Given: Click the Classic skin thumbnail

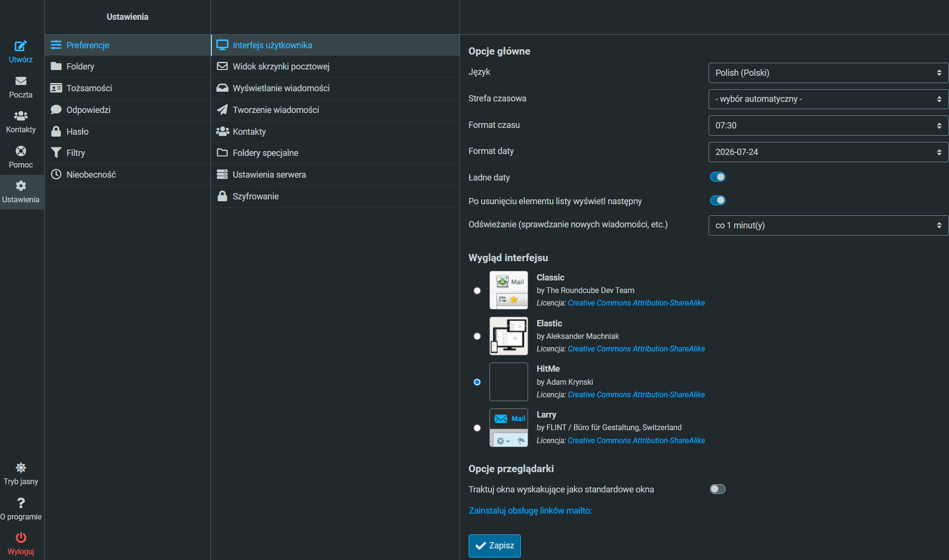Looking at the screenshot, I should click(508, 290).
